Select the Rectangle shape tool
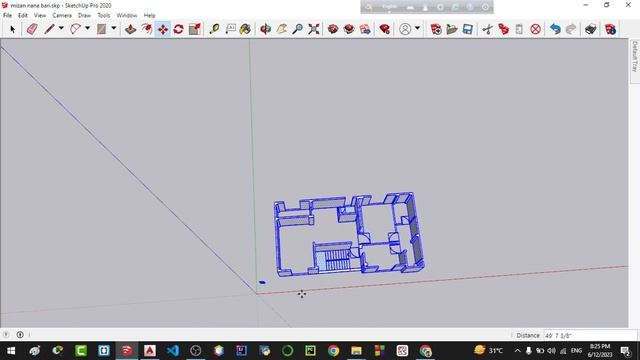This screenshot has width=640, height=360. [101, 29]
